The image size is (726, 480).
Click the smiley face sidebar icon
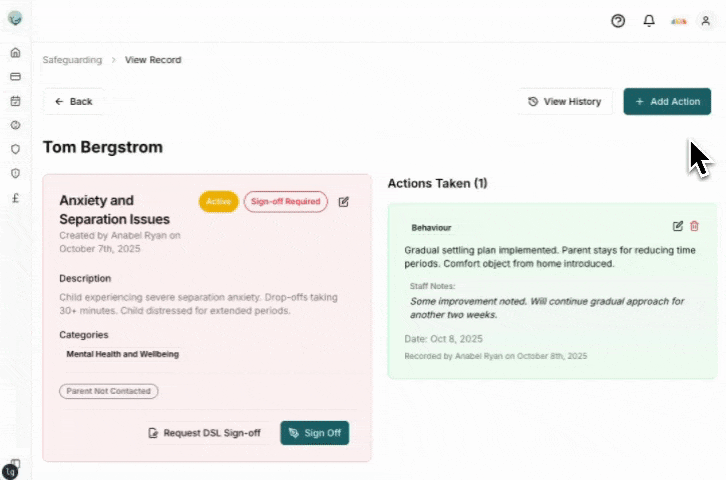(x=15, y=125)
